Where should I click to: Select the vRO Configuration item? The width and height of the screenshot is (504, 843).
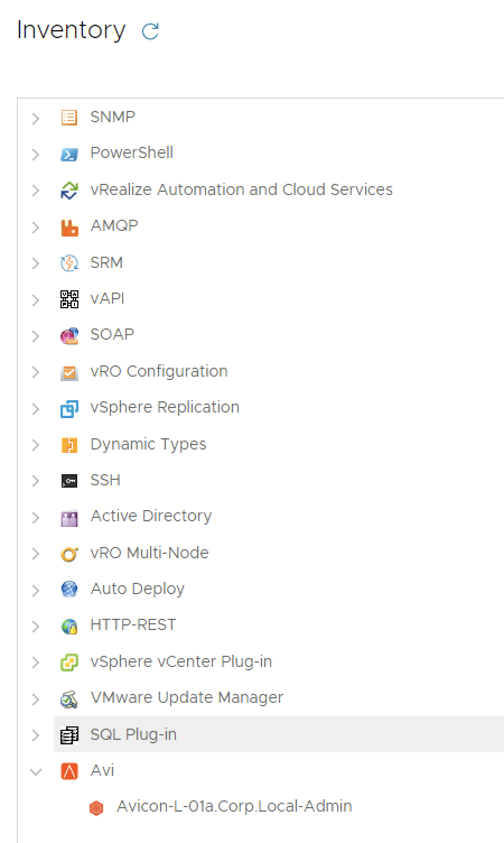click(158, 372)
